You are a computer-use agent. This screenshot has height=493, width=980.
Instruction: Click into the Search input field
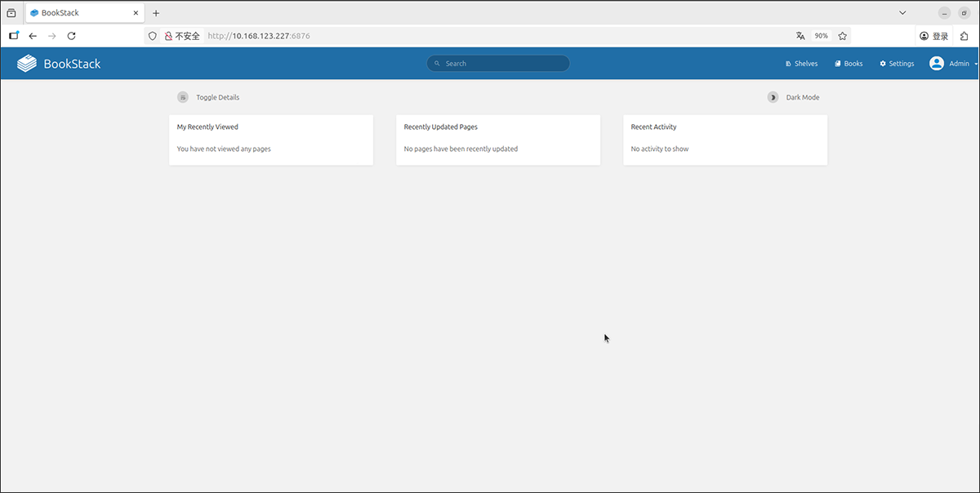click(x=502, y=64)
